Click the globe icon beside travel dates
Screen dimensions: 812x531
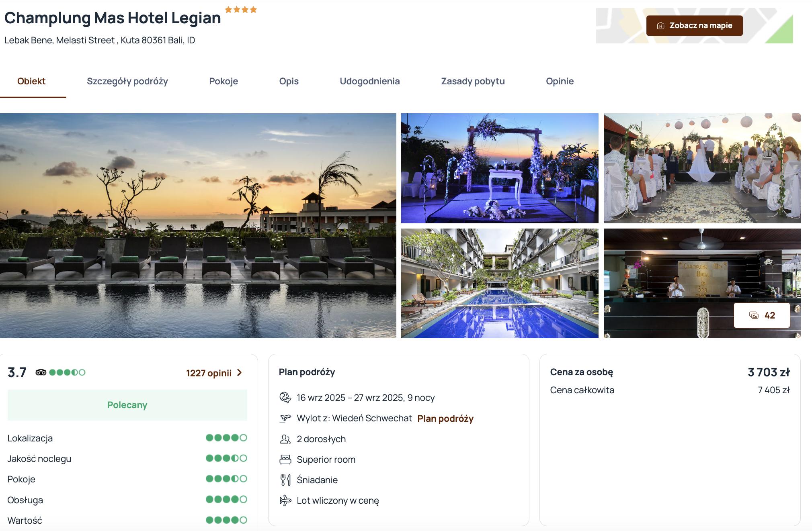[285, 398]
